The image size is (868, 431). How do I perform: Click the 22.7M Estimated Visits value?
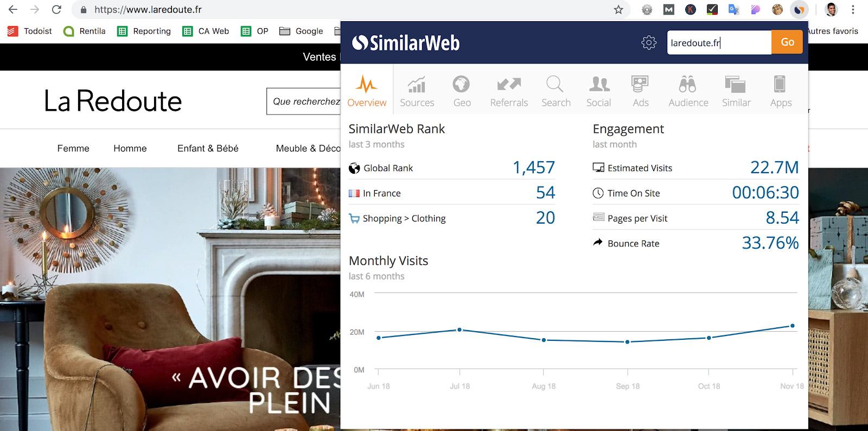pos(774,167)
